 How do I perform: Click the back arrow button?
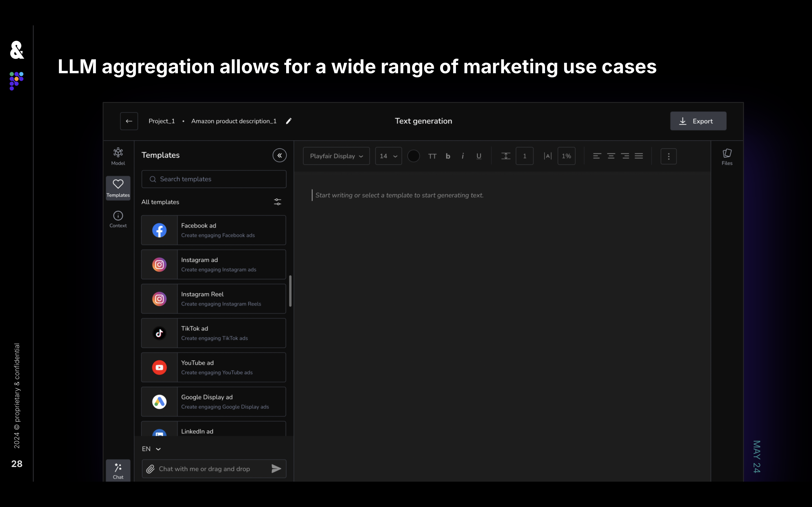pos(129,121)
